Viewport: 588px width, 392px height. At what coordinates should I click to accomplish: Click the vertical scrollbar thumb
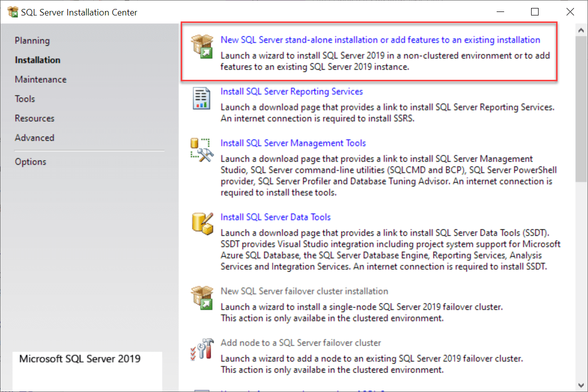point(581,109)
